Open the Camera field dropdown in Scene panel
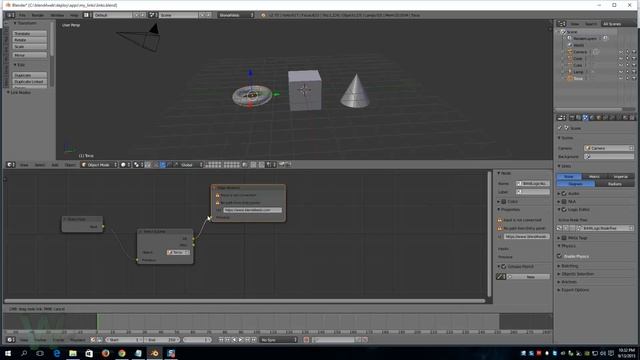Viewport: 640px width, 360px height. tap(609, 148)
